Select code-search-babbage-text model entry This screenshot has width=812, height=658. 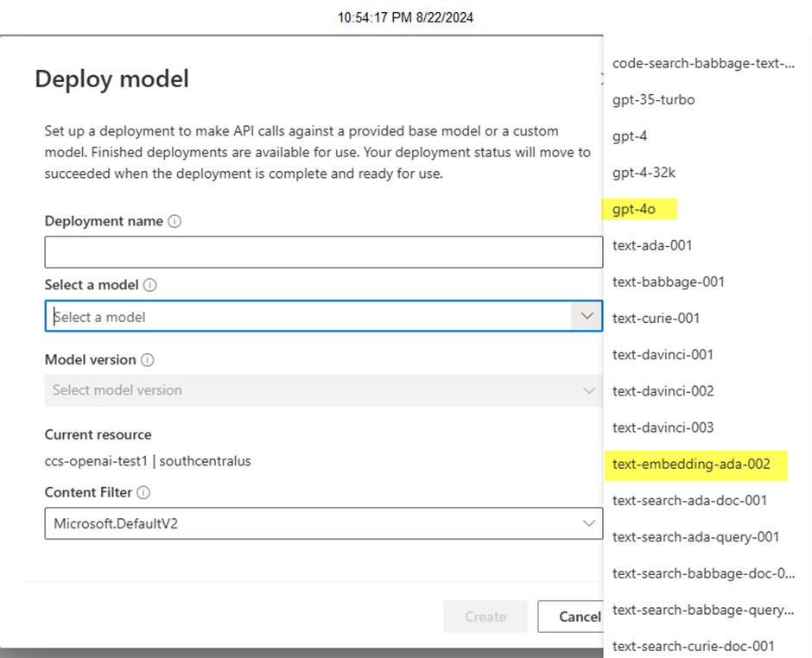[703, 63]
